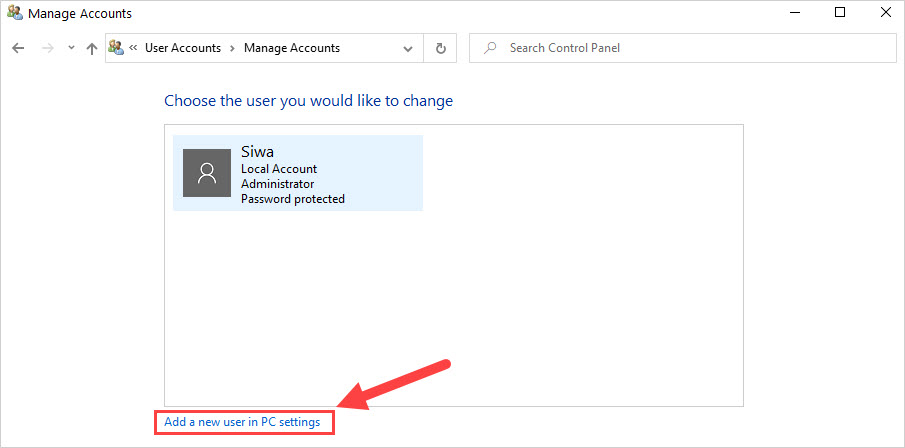This screenshot has height=448, width=905.
Task: Go back with the Back arrow
Action: click(x=18, y=48)
